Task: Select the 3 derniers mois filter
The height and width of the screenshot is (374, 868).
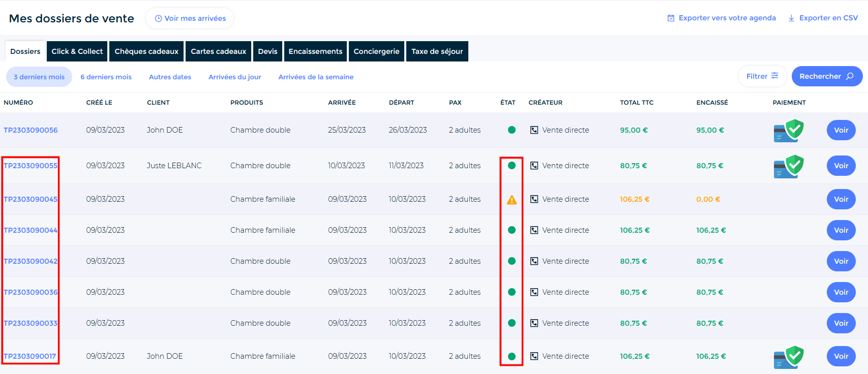Action: [x=39, y=77]
